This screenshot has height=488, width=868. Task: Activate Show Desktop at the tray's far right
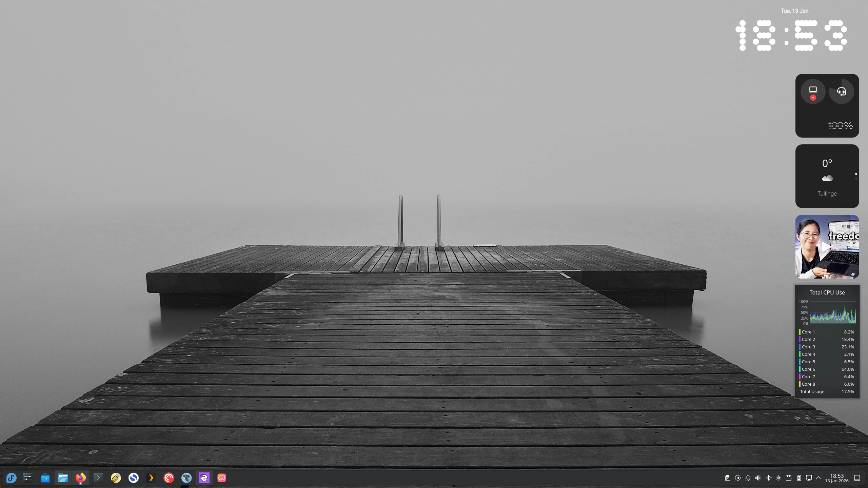pyautogui.click(x=858, y=478)
